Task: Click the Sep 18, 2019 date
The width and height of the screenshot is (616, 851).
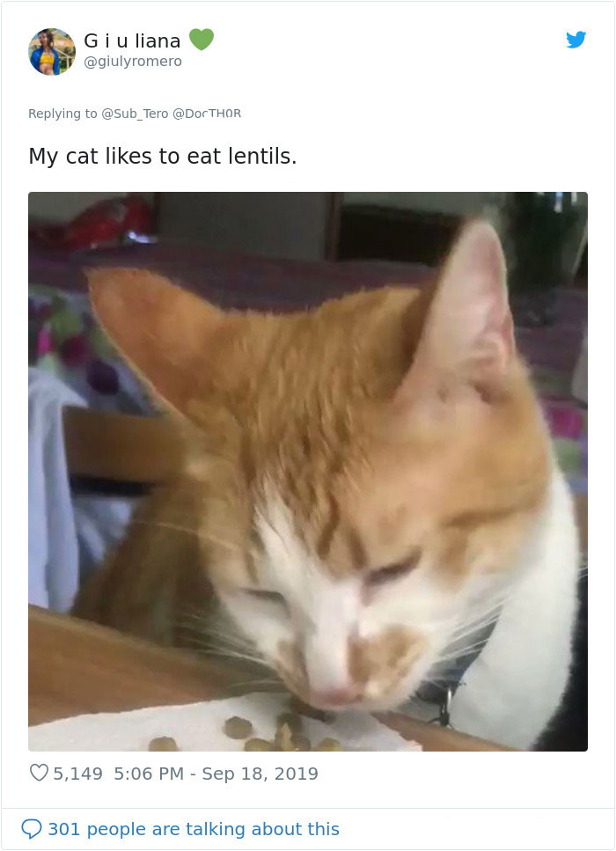Action: click(260, 774)
